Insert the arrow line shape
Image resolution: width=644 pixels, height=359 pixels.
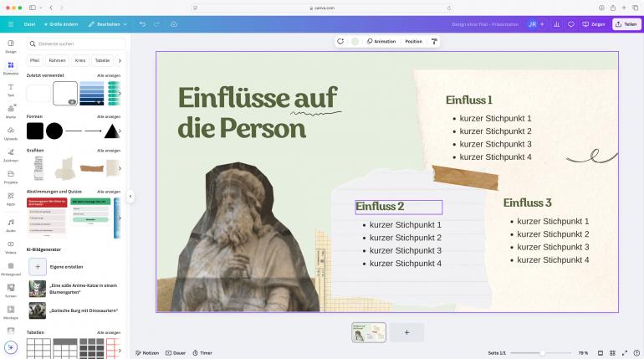tap(93, 131)
